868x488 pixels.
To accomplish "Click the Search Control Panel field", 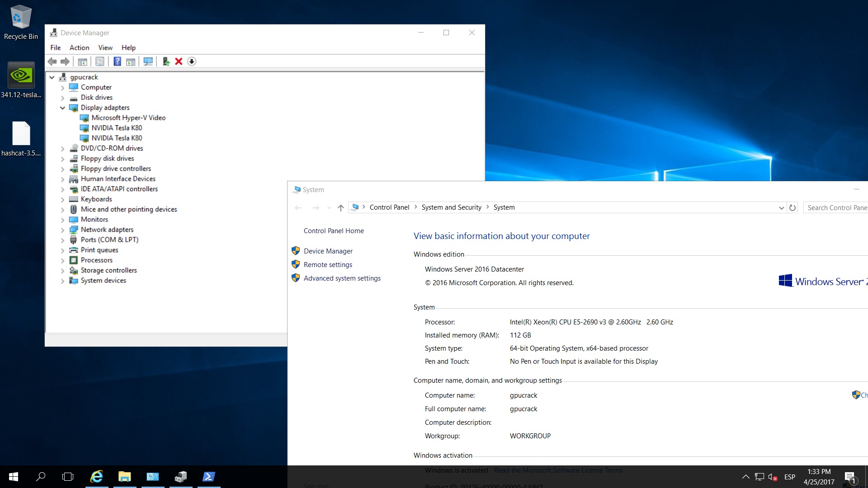I will coord(836,208).
